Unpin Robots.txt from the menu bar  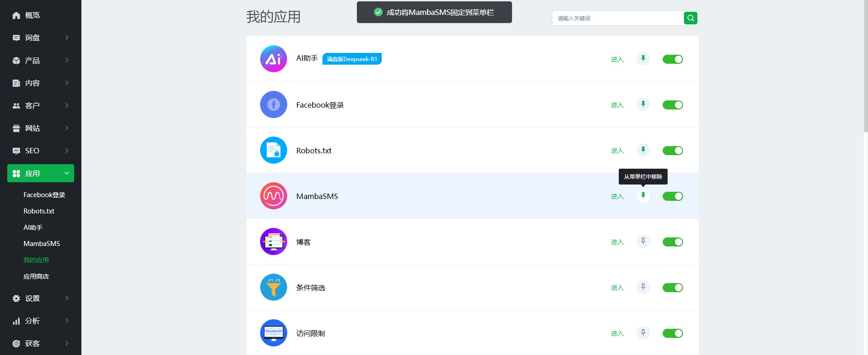pos(643,150)
